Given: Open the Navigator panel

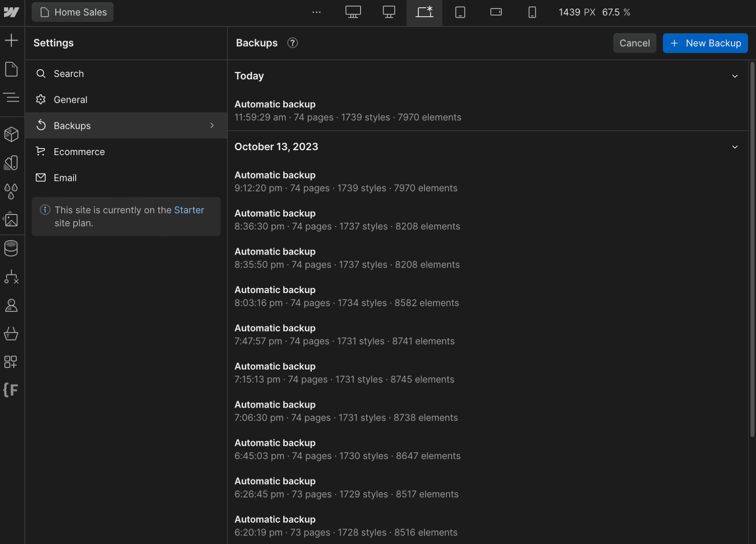Looking at the screenshot, I should point(12,97).
